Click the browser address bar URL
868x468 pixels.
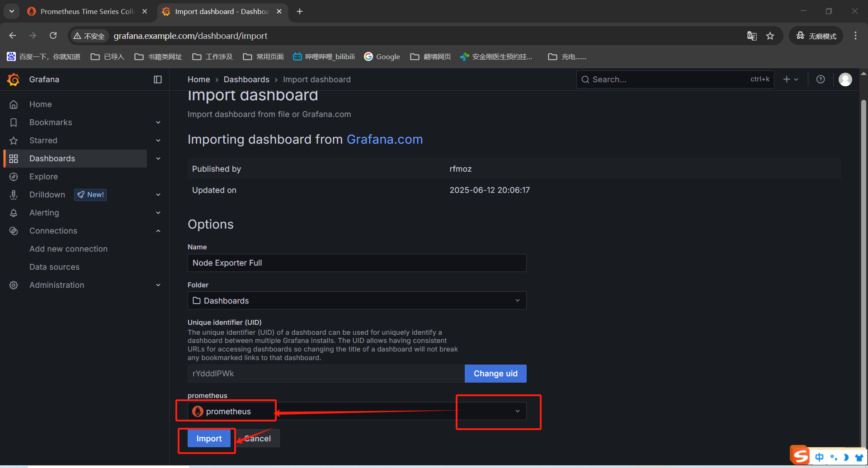point(190,36)
